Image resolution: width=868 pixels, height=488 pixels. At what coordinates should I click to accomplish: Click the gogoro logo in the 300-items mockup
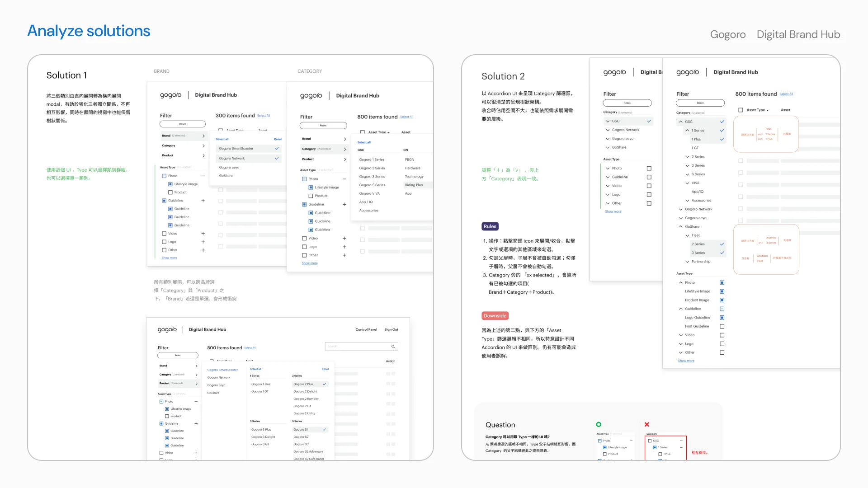(x=170, y=95)
